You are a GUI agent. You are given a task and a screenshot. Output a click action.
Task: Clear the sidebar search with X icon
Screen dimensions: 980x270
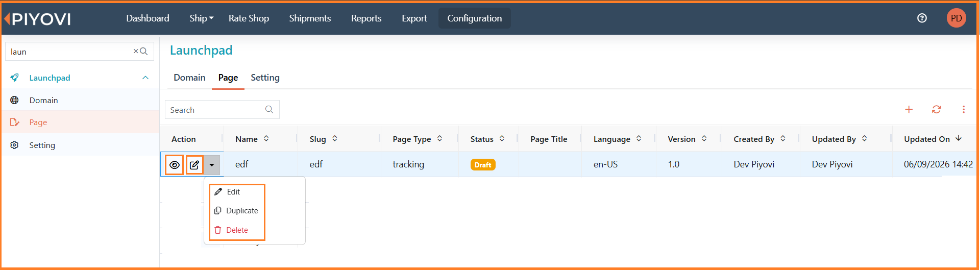tap(136, 52)
